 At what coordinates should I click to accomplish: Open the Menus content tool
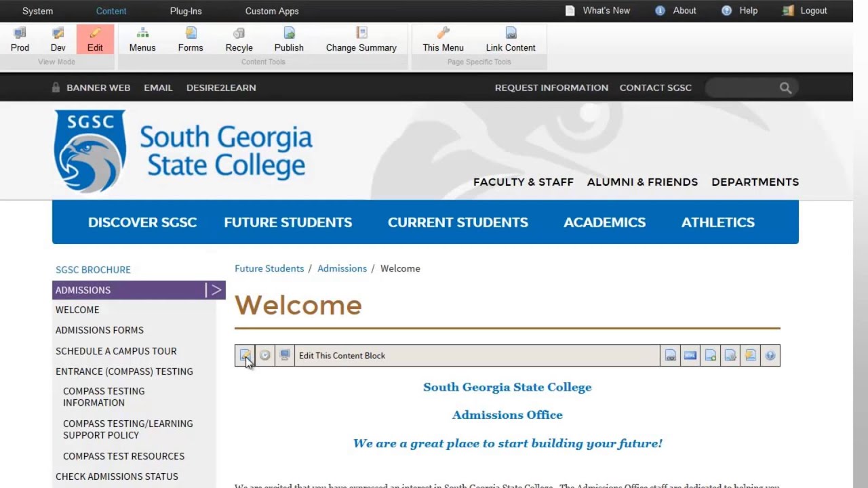point(142,40)
